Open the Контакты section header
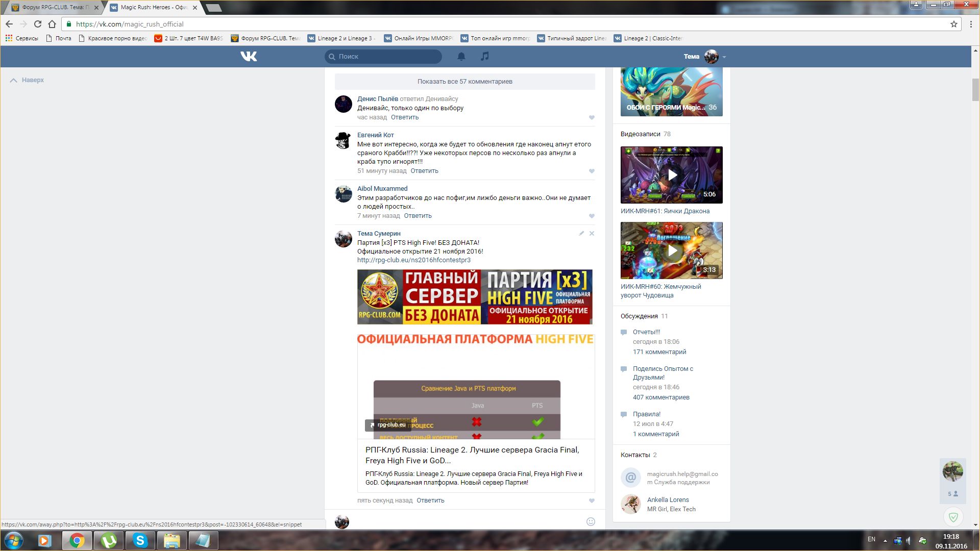The height and width of the screenshot is (551, 980). point(635,455)
